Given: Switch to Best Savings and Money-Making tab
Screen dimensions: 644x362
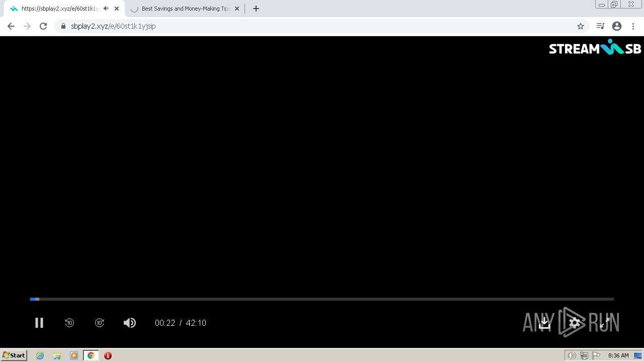Looking at the screenshot, I should tap(185, 9).
